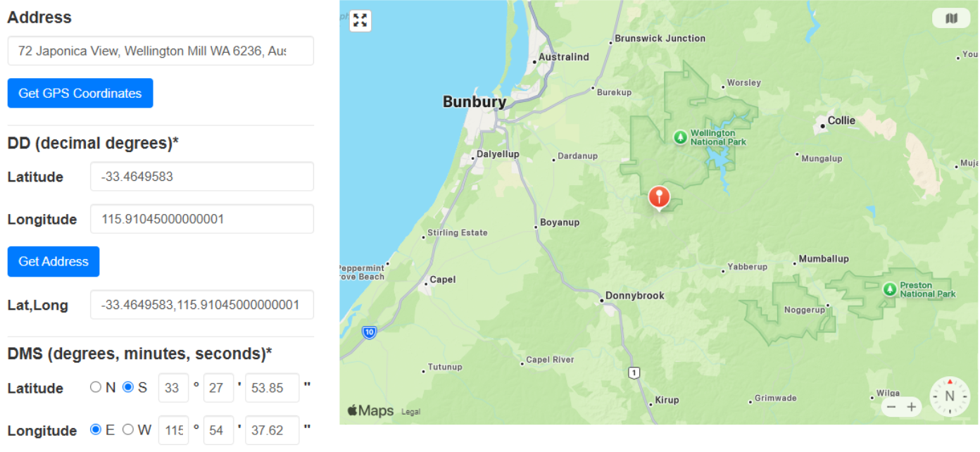The height and width of the screenshot is (452, 980).
Task: Click the Lat,Long combined field
Action: click(201, 305)
